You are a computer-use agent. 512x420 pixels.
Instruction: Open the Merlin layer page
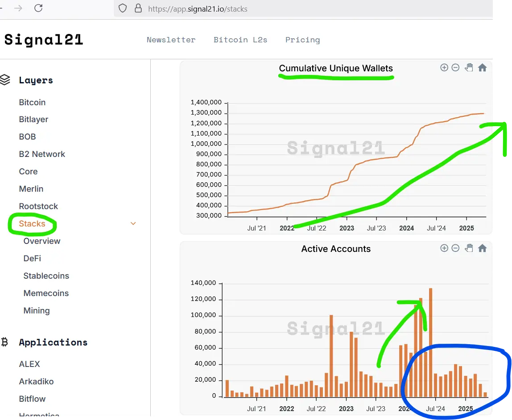click(x=31, y=189)
